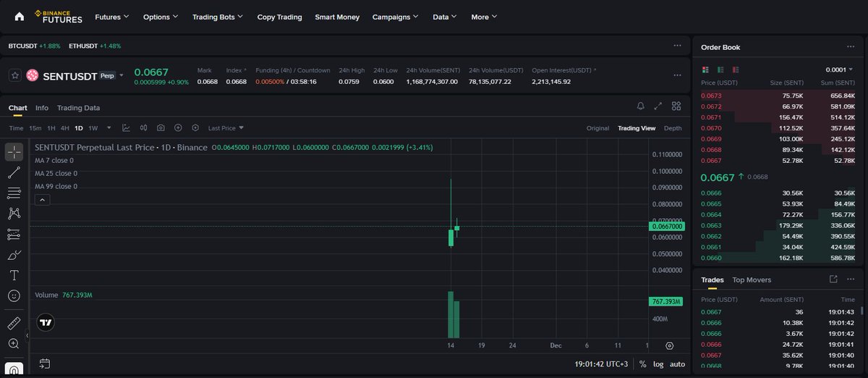Select the Original chart view
This screenshot has height=378, width=868.
coord(597,128)
